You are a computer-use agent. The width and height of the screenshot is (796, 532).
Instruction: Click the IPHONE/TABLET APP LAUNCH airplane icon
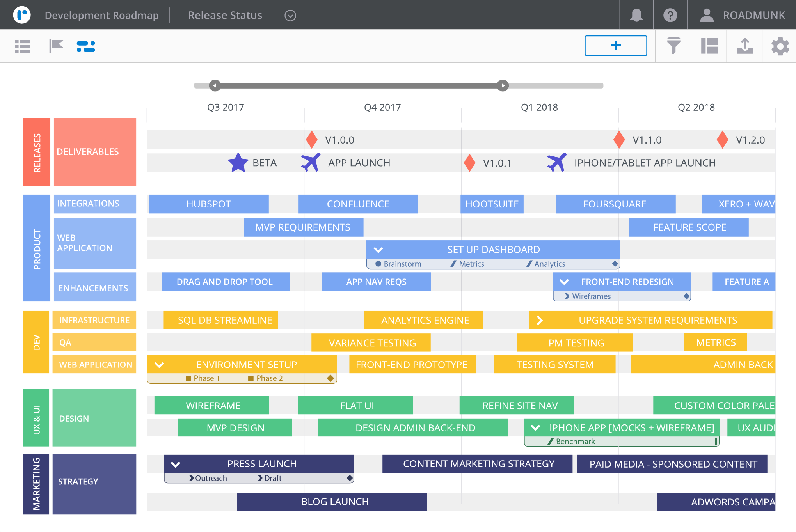pyautogui.click(x=557, y=162)
